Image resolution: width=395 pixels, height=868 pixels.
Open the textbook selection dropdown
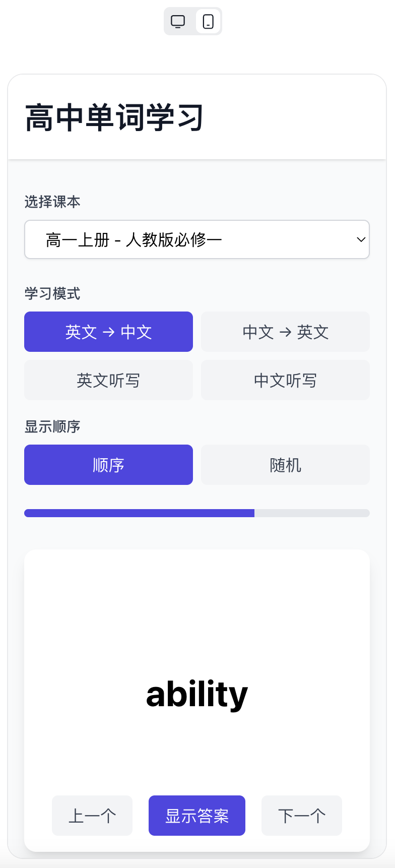click(x=196, y=239)
